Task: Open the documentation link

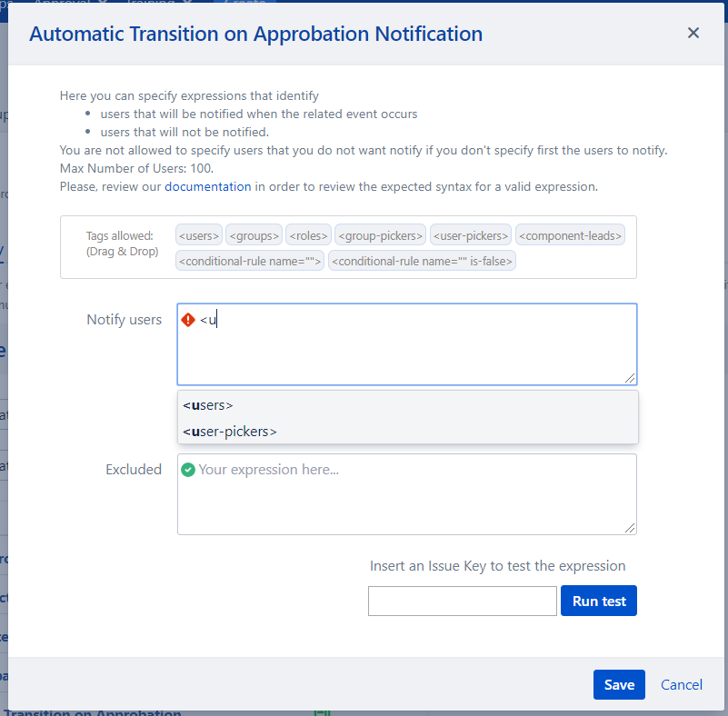Action: [x=207, y=186]
